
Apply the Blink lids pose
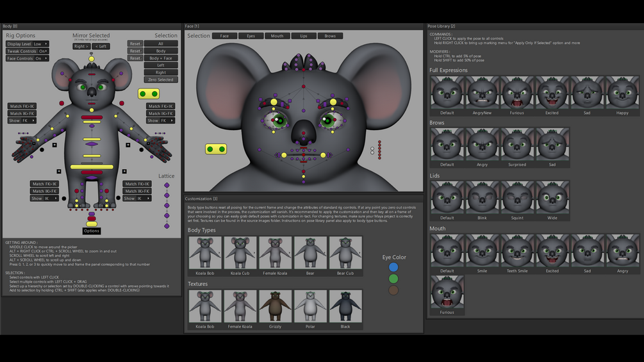click(482, 197)
